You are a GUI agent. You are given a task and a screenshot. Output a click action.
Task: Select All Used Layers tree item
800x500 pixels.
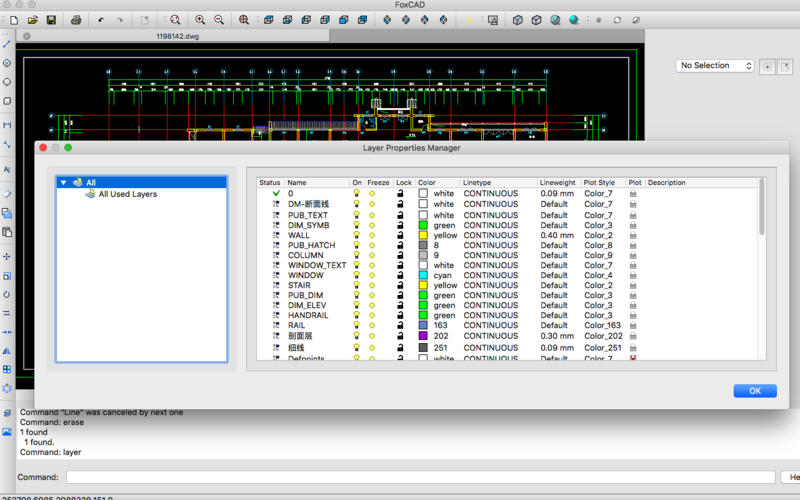pyautogui.click(x=127, y=194)
